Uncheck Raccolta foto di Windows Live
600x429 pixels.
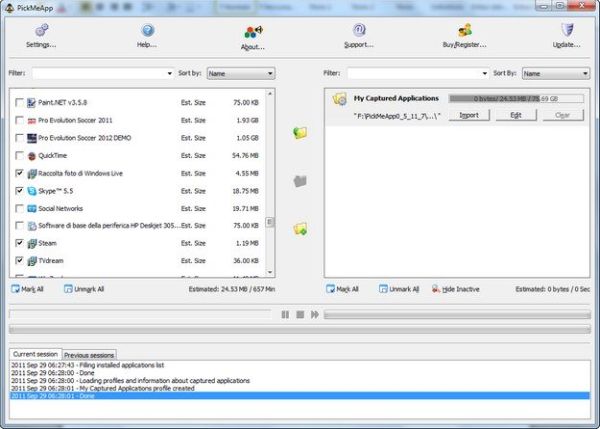click(x=19, y=173)
